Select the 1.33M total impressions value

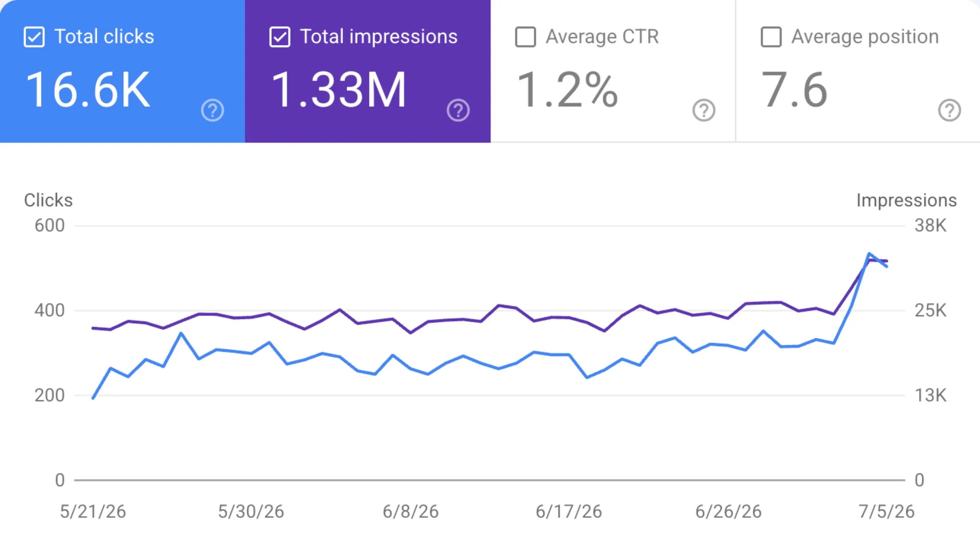click(x=338, y=90)
